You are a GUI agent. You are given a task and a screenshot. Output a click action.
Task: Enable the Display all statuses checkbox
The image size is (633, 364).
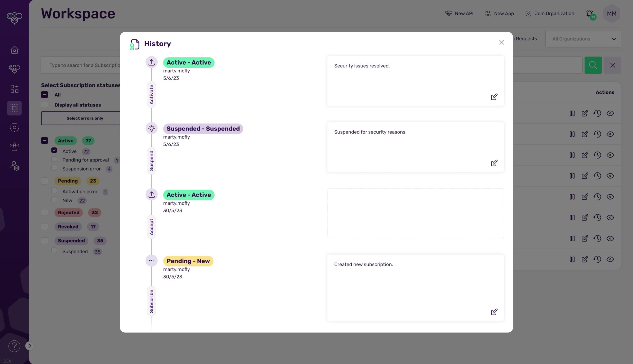click(x=45, y=105)
